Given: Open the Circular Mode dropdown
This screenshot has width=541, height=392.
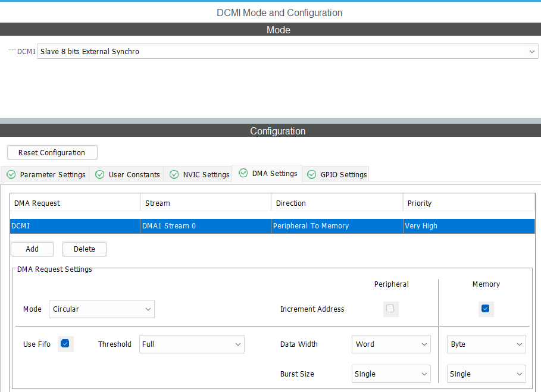Looking at the screenshot, I should coord(102,309).
